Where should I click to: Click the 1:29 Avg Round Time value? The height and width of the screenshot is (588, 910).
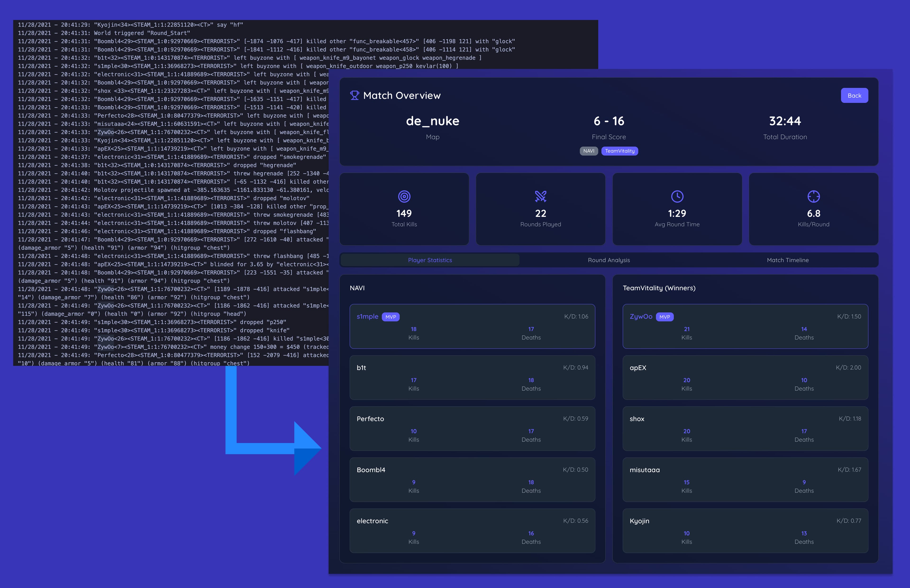tap(677, 213)
